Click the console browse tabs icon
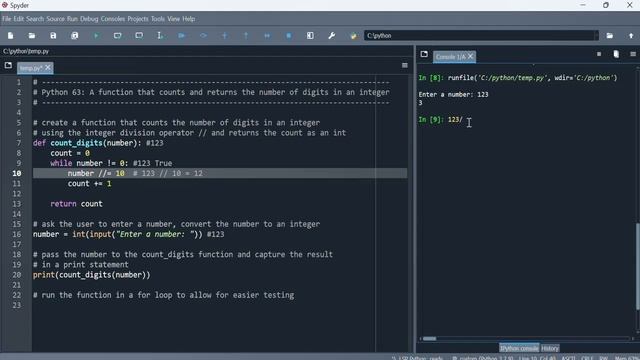The height and width of the screenshot is (360, 640). (424, 54)
